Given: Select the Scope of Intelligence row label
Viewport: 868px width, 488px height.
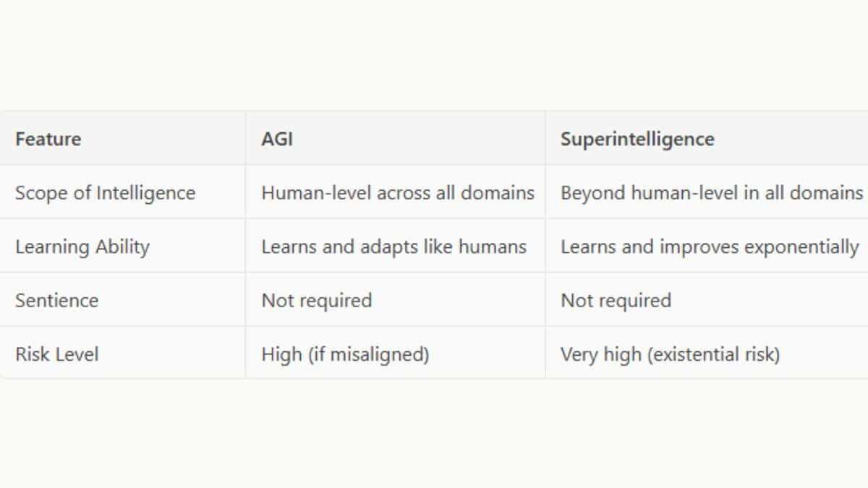Looking at the screenshot, I should (x=105, y=193).
